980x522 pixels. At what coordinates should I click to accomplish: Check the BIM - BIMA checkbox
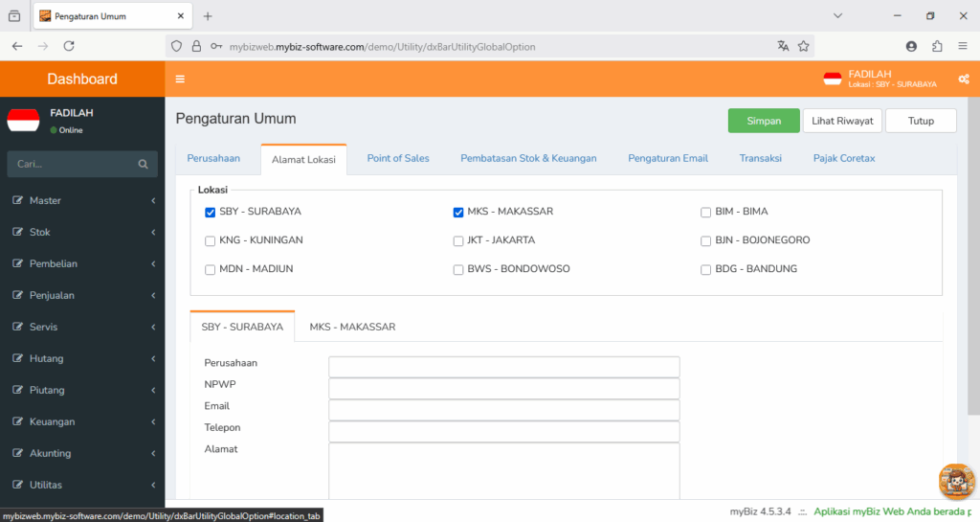(x=705, y=213)
